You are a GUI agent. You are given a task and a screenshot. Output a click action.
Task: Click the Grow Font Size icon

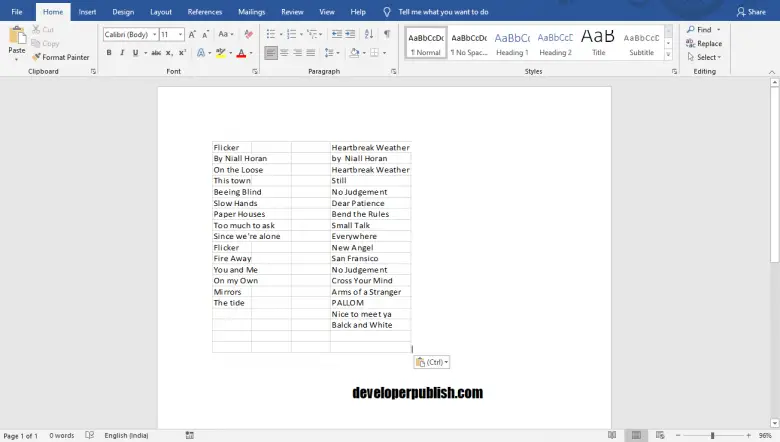tap(193, 34)
